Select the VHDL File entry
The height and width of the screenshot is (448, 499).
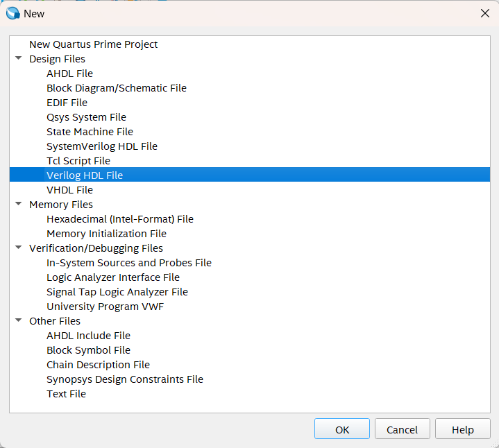pos(69,190)
